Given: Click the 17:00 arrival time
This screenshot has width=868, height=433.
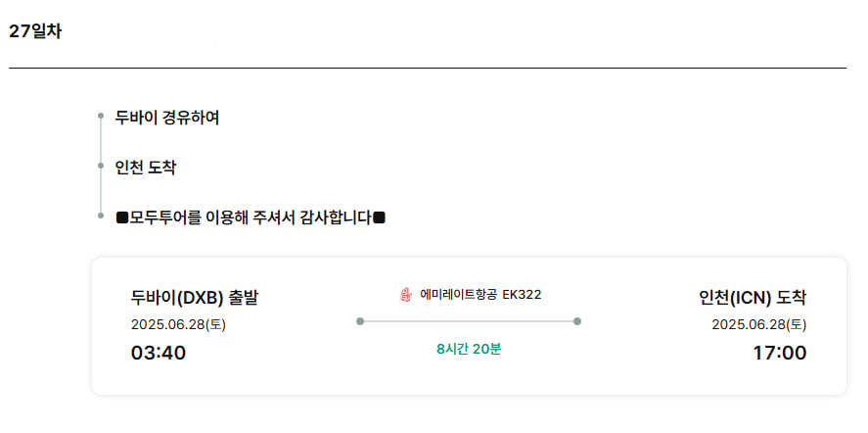Looking at the screenshot, I should point(779,354).
